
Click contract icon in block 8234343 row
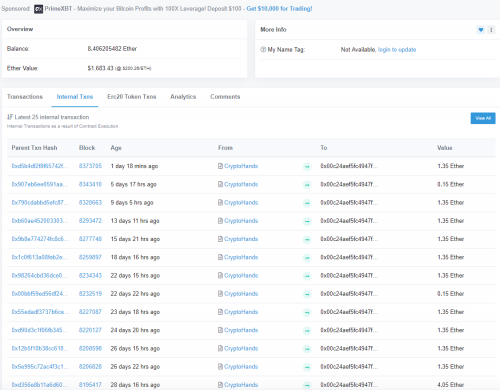[220, 275]
